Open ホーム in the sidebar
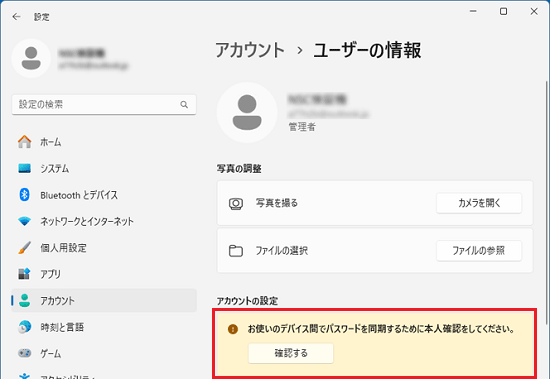This screenshot has width=550, height=379. 104,142
